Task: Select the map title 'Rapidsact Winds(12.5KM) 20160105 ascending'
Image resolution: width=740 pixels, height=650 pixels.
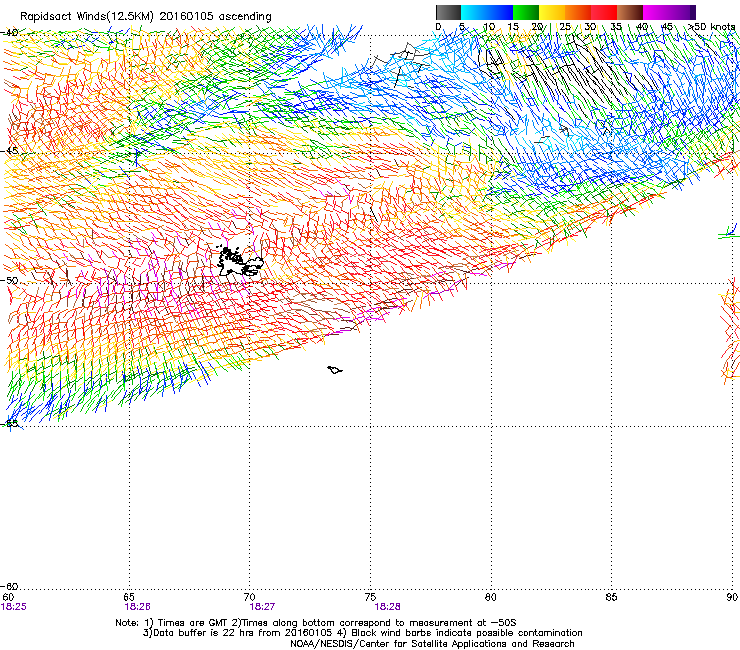Action: coord(146,17)
